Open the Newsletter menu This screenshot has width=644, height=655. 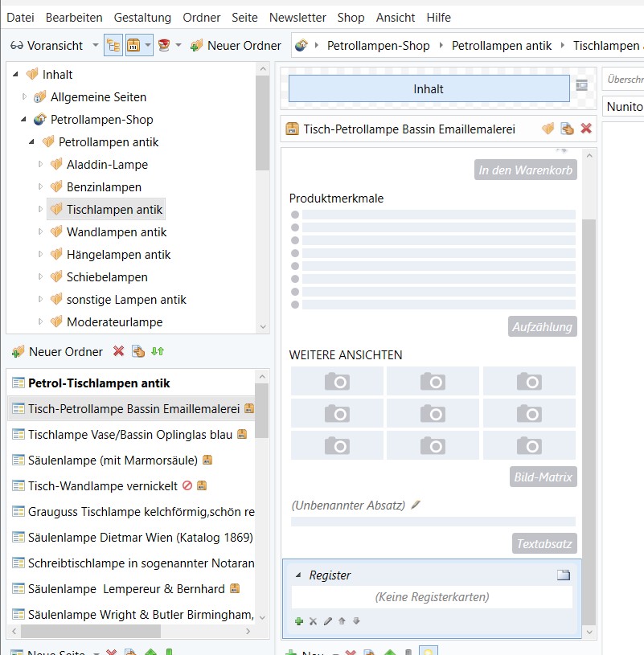297,17
